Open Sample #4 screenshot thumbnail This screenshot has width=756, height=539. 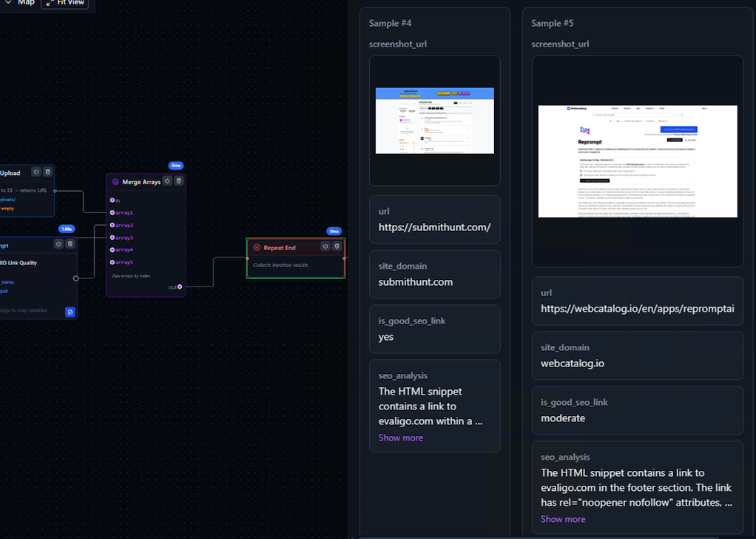[x=434, y=120]
